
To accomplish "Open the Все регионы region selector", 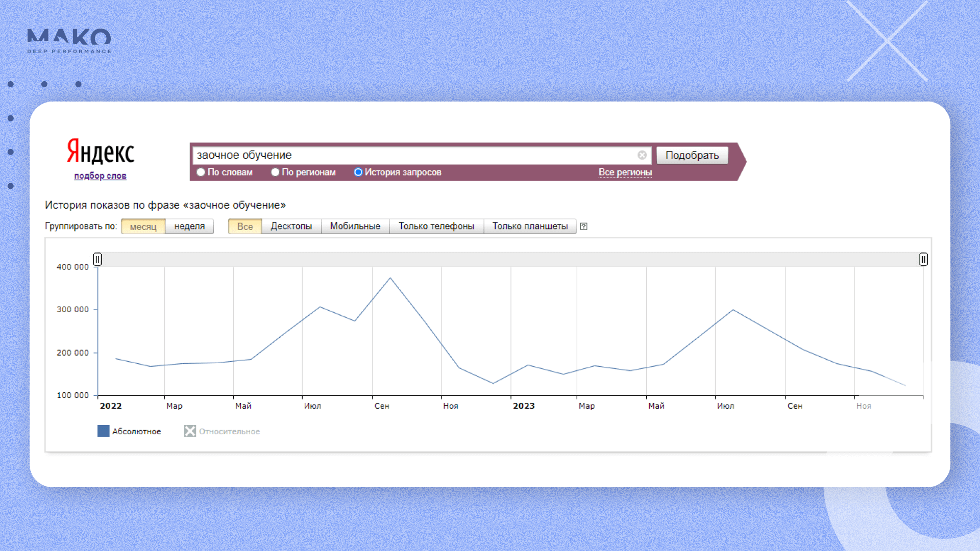I will coord(625,172).
